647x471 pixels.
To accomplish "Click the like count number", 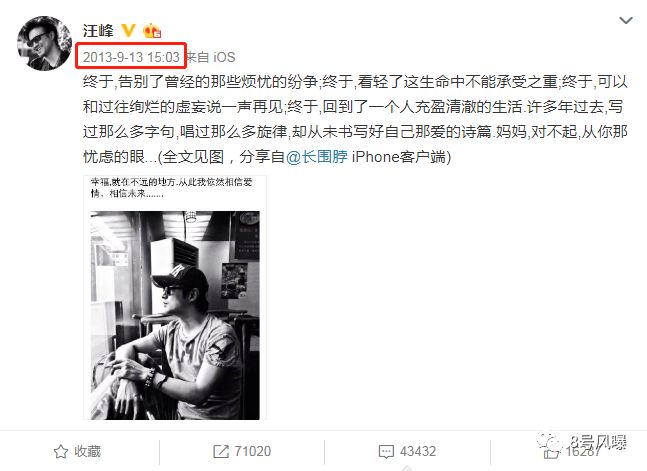I will tap(583, 452).
